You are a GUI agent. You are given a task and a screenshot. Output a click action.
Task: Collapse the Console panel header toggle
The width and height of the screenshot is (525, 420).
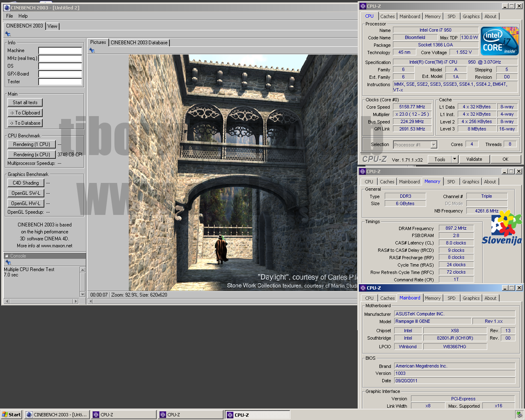click(x=7, y=256)
